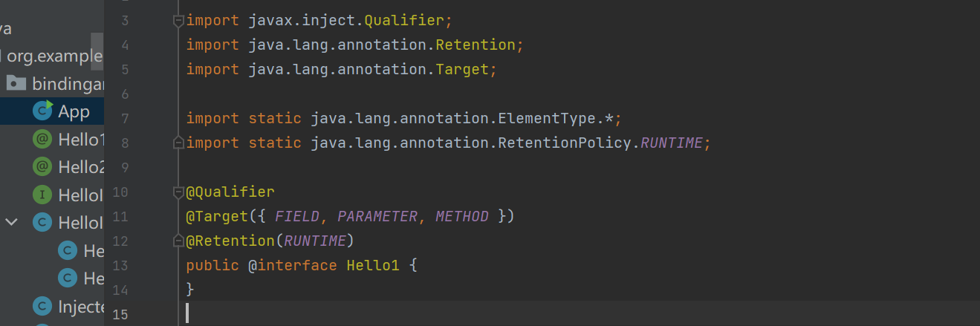Click the second nested He class icon
Image resolution: width=980 pixels, height=326 pixels.
pyautogui.click(x=68, y=278)
